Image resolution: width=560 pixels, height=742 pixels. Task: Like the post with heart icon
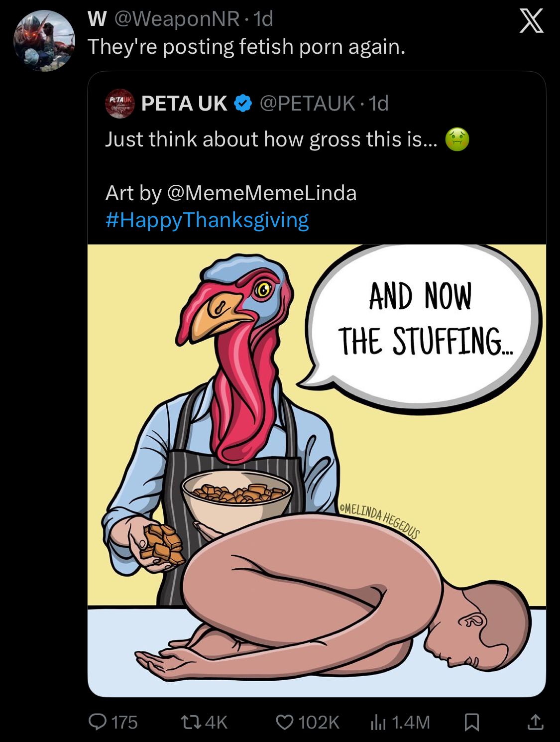click(285, 722)
